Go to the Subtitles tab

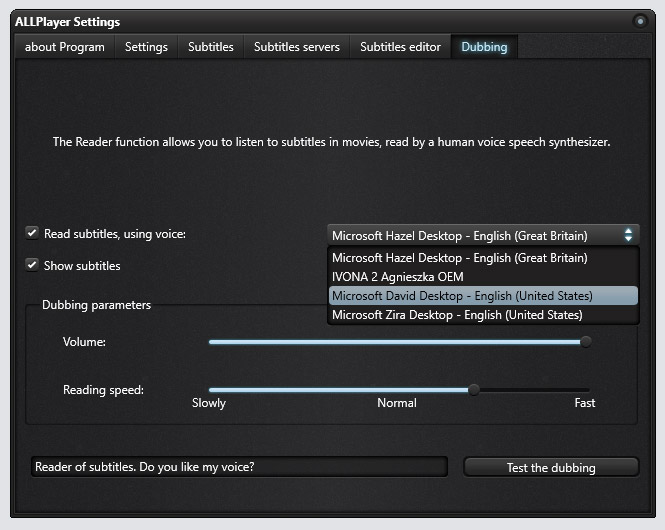click(x=211, y=47)
